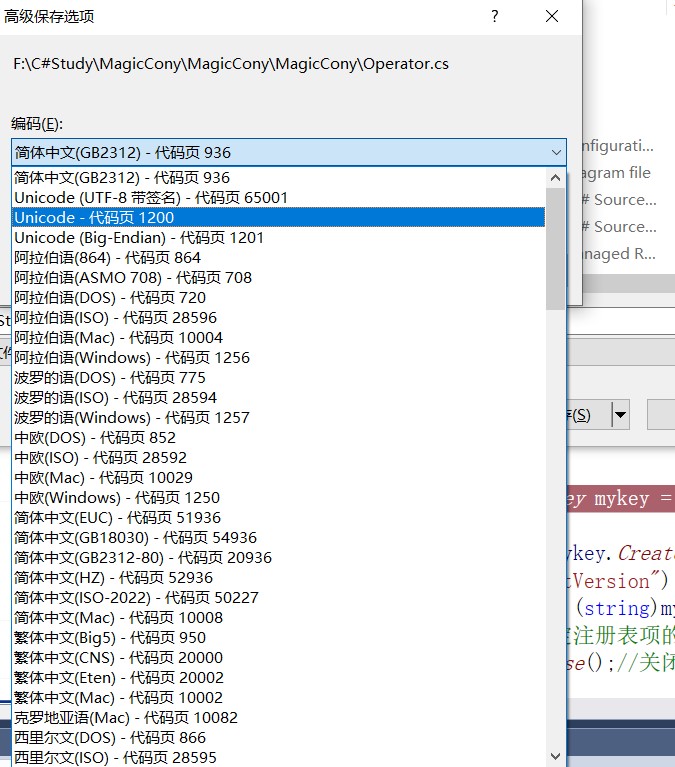Select 阿拉伯语(Mac) - 代码页 10004
Image resolution: width=675 pixels, height=767 pixels.
tap(278, 338)
